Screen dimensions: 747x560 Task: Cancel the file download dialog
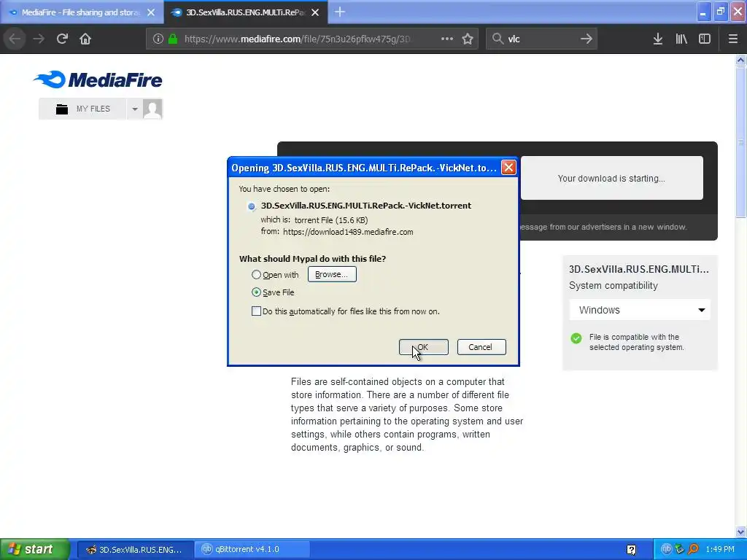pos(481,347)
